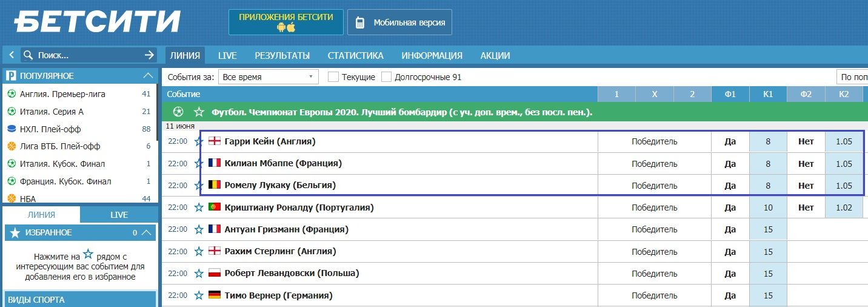This screenshot has height=307, width=868.
Task: Click odds 1.05 for Гарри Кейн
Action: pyautogui.click(x=844, y=141)
